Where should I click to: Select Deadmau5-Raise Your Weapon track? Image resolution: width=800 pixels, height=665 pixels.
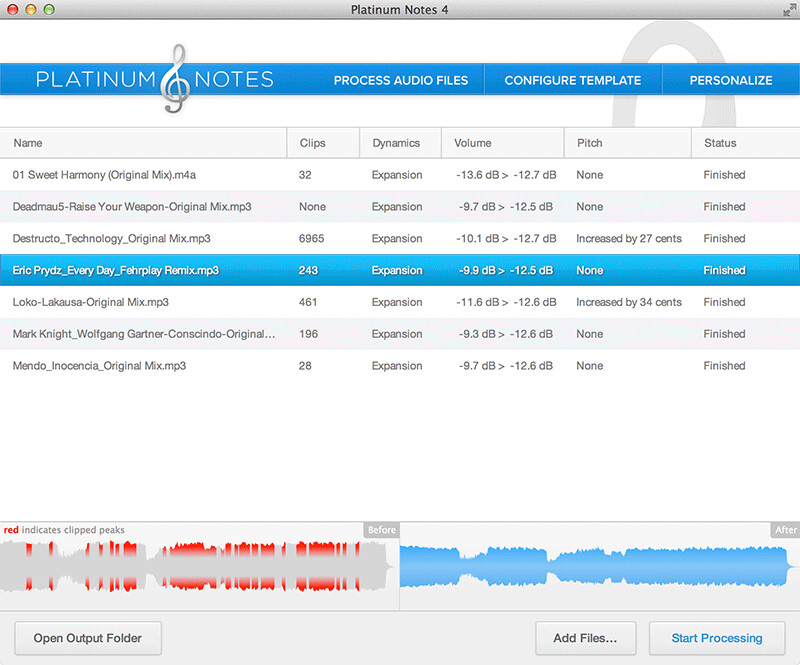[130, 207]
